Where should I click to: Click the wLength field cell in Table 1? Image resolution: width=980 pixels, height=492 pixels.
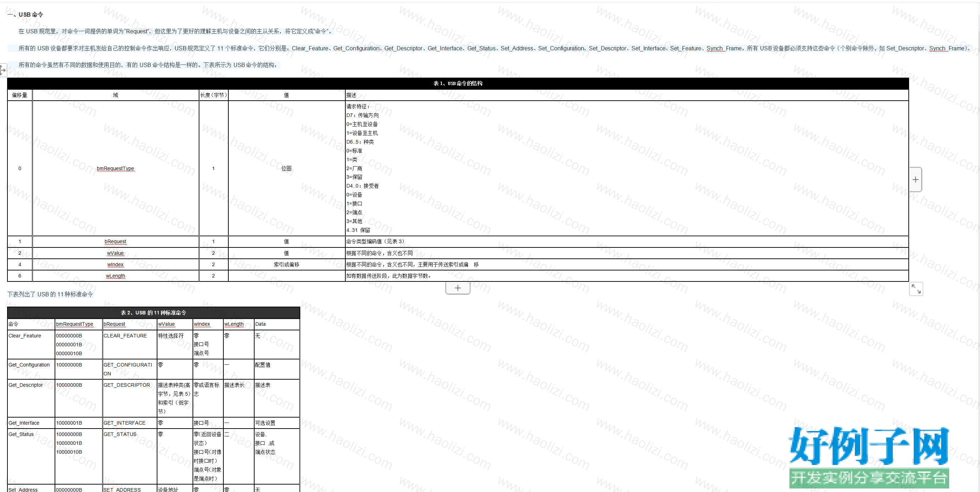115,276
